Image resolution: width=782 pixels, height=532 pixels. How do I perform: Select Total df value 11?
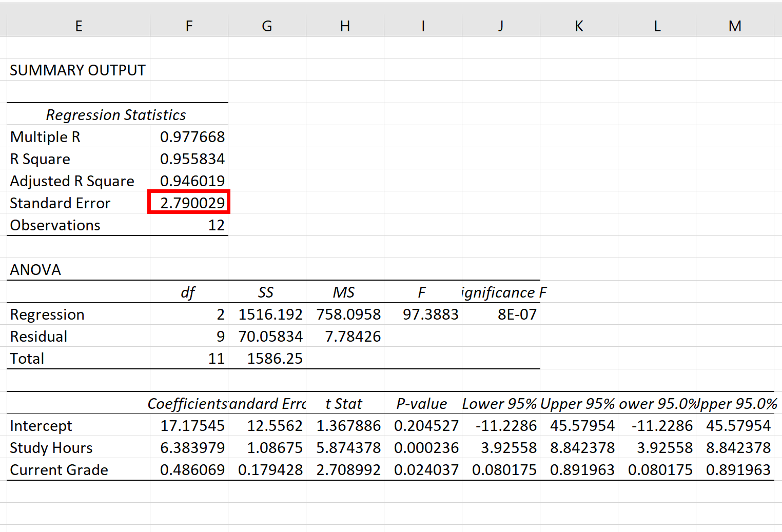pyautogui.click(x=189, y=358)
